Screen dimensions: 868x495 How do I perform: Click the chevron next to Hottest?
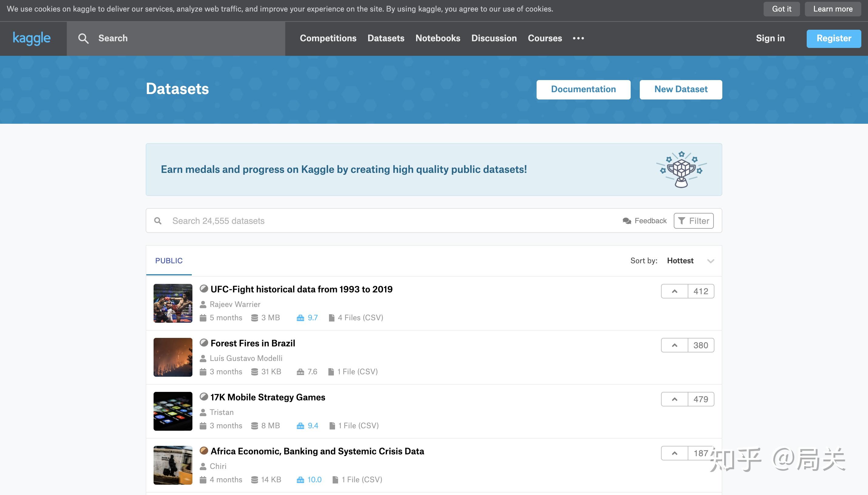(x=710, y=261)
